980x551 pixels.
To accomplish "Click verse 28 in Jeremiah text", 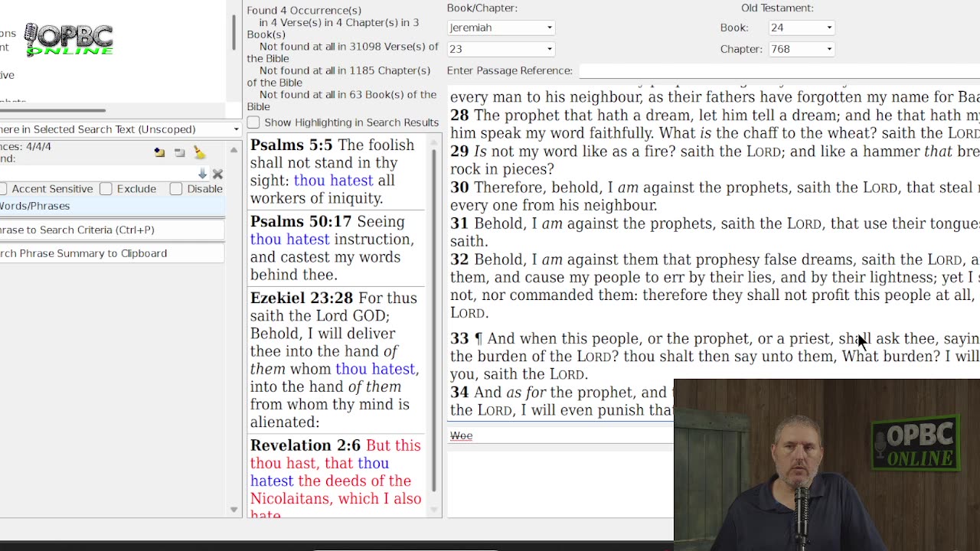I will point(714,124).
